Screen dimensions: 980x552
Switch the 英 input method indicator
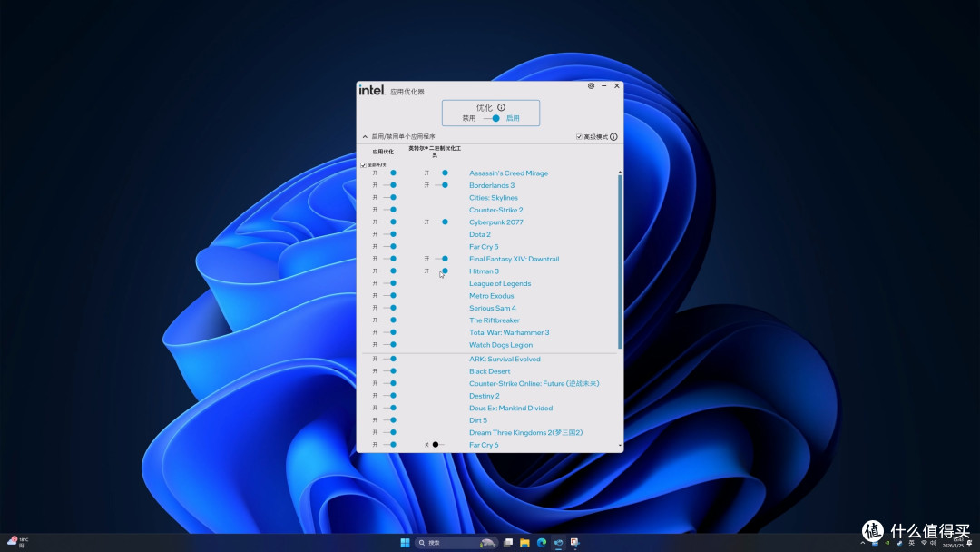click(x=911, y=543)
